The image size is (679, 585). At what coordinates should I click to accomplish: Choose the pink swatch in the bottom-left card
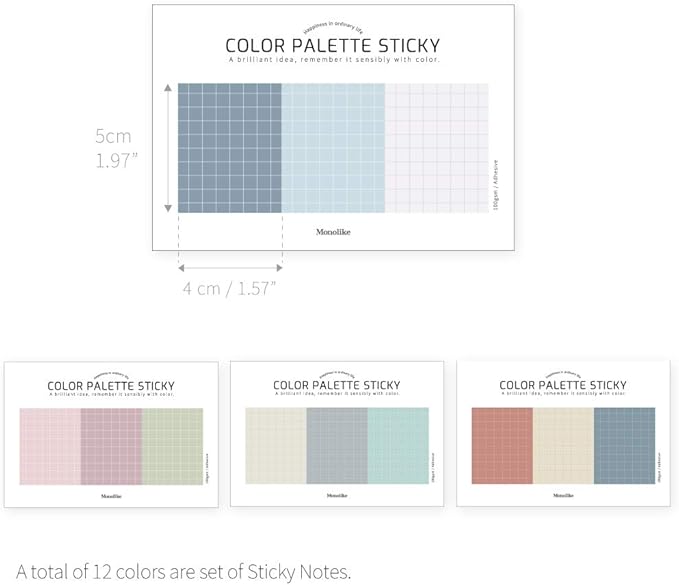tap(50, 446)
